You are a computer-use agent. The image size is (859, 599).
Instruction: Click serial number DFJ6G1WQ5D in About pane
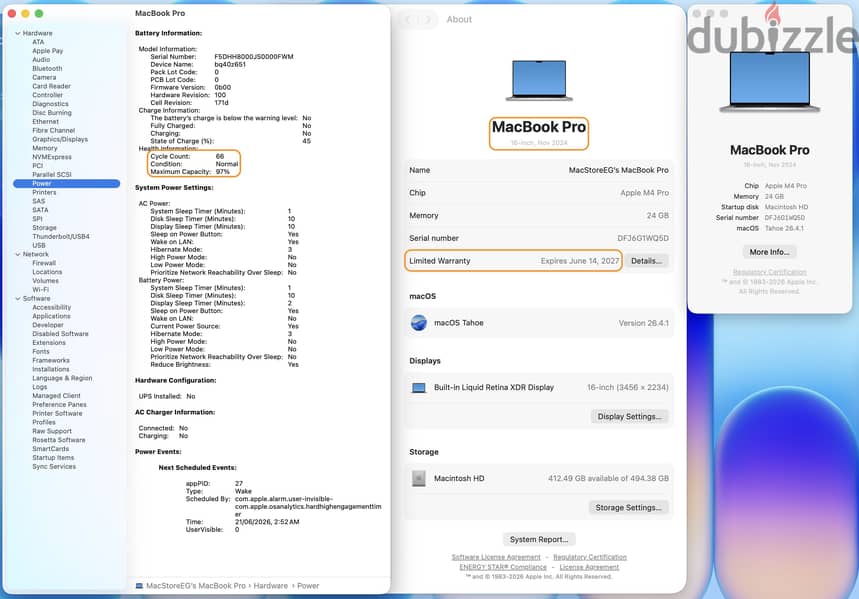(x=643, y=238)
